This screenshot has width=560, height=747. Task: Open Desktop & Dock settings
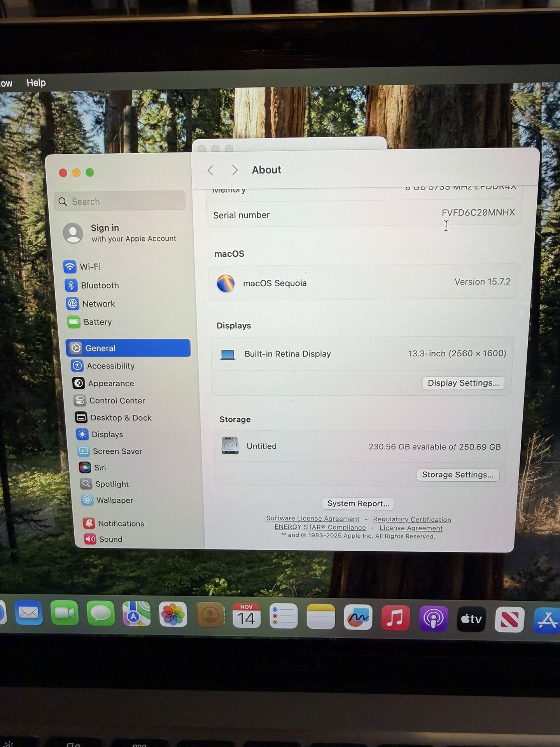(x=114, y=417)
